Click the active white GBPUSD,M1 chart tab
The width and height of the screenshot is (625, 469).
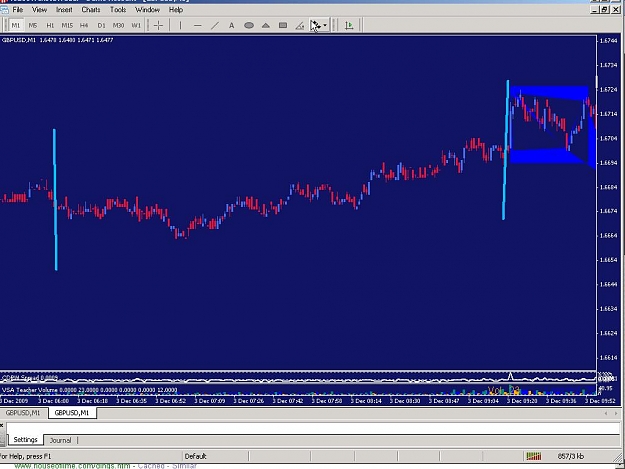pos(72,413)
